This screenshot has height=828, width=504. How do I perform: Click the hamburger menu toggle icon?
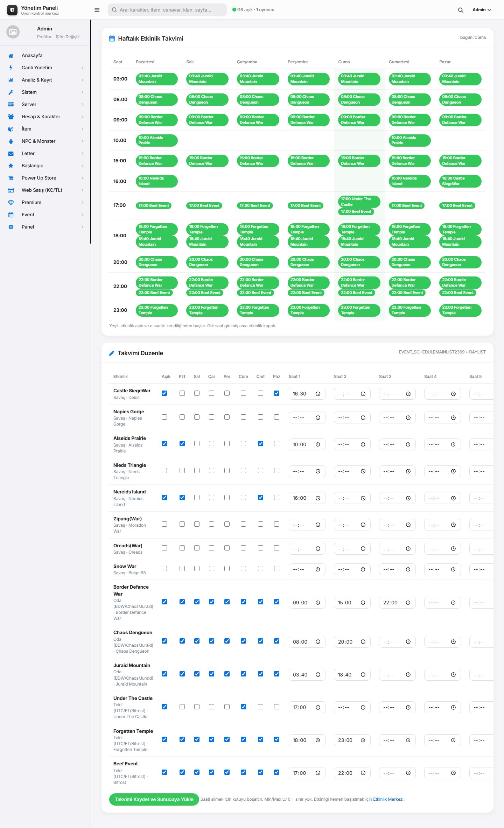click(x=97, y=10)
